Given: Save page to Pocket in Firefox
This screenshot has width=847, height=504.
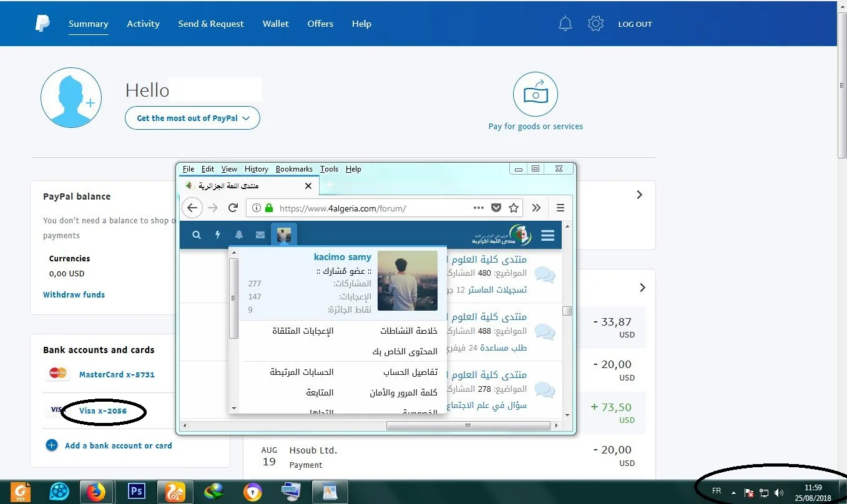Looking at the screenshot, I should (x=496, y=208).
